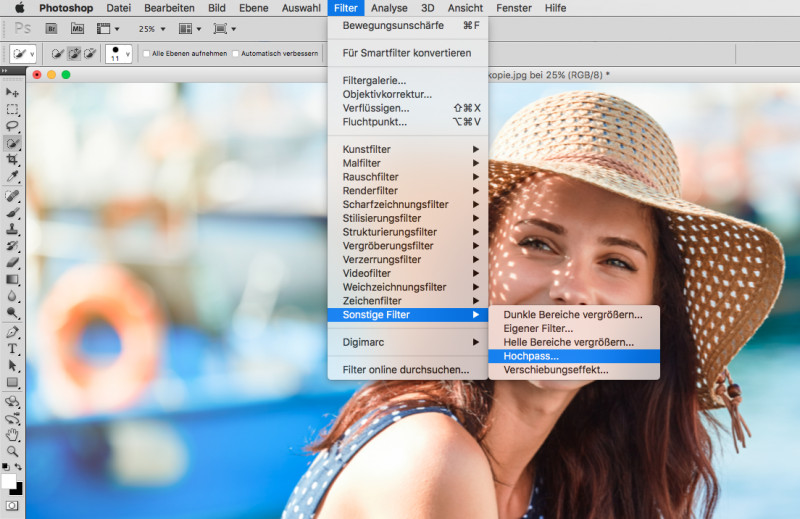Select the Path Selection tool
This screenshot has height=519, width=800.
pos(12,366)
